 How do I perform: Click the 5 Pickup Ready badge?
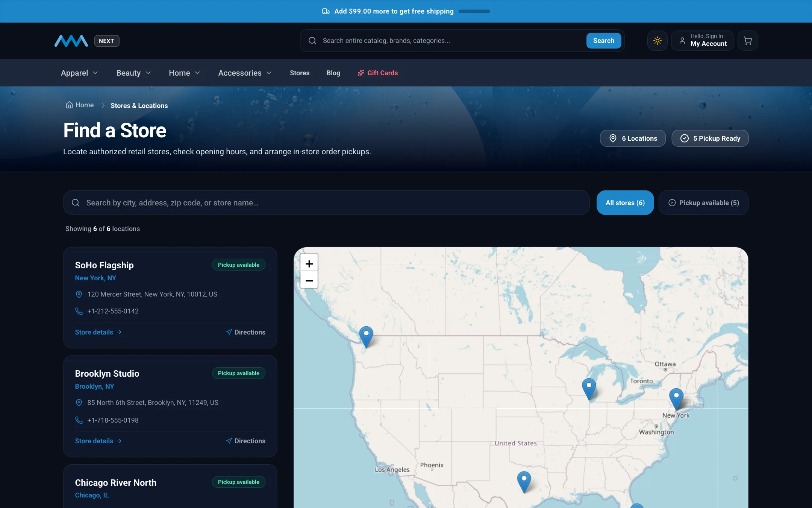[710, 138]
